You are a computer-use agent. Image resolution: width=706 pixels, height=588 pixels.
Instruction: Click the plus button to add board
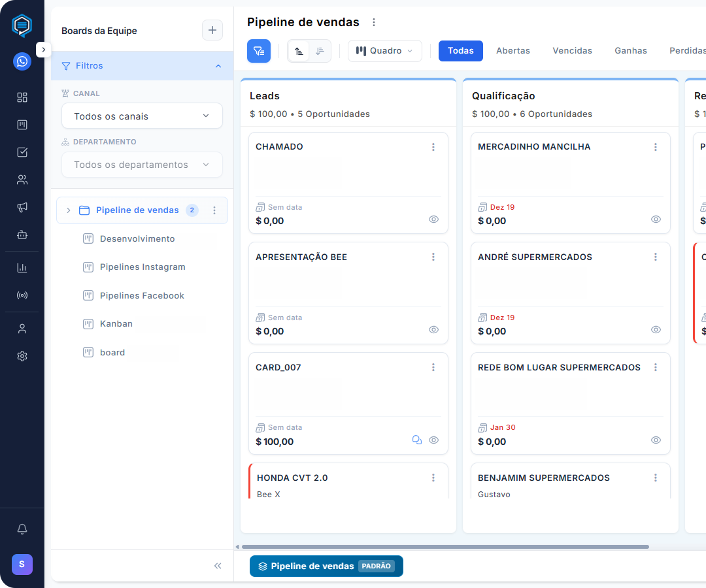pos(212,30)
